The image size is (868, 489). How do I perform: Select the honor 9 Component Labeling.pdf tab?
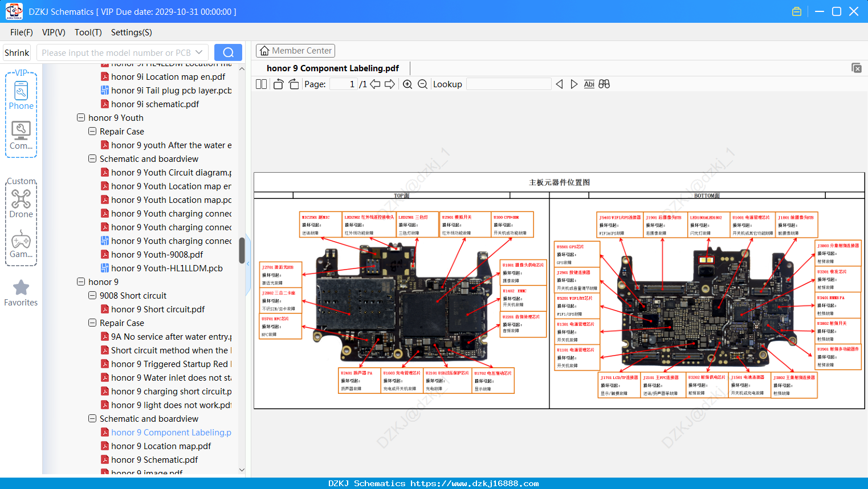coord(333,68)
